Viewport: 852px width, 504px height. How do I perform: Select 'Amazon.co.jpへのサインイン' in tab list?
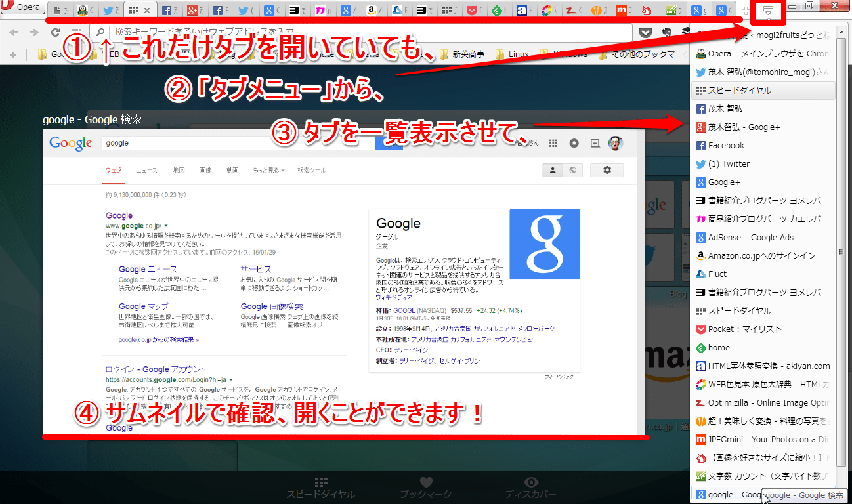point(763,256)
